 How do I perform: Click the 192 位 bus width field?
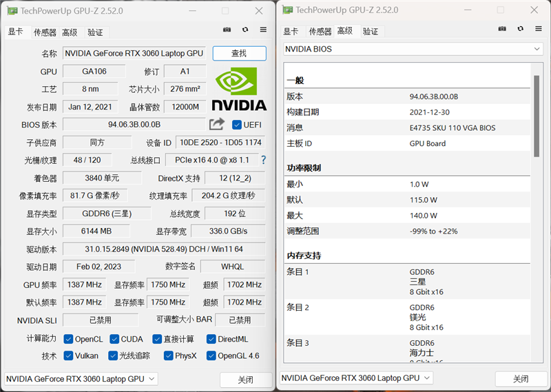click(235, 214)
